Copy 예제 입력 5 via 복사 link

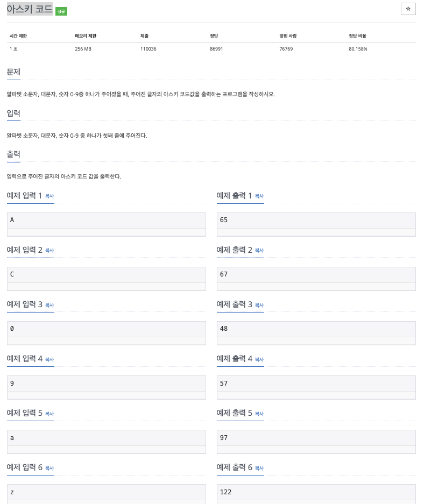(x=50, y=414)
